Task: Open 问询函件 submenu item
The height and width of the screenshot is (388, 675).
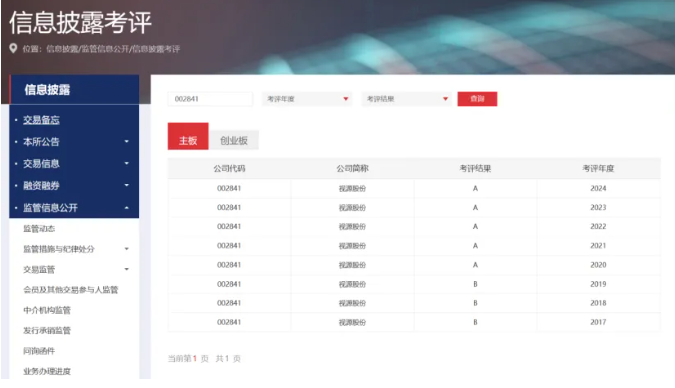Action: 39,351
